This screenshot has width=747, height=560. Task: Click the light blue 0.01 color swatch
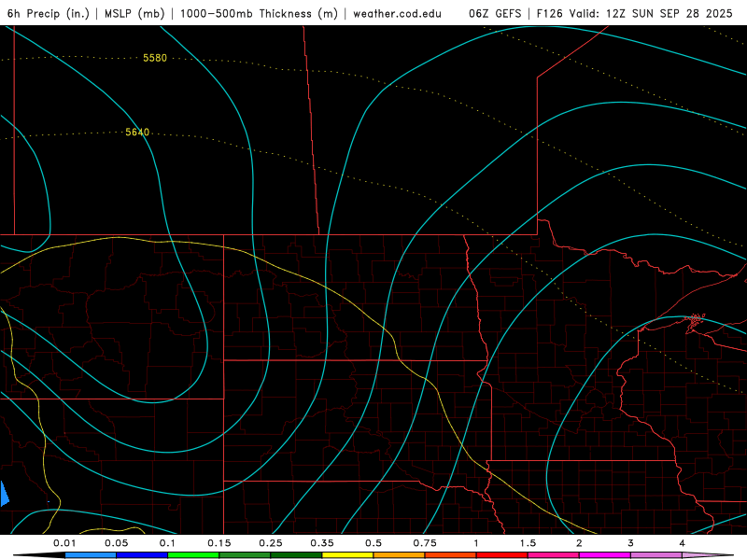tap(91, 555)
